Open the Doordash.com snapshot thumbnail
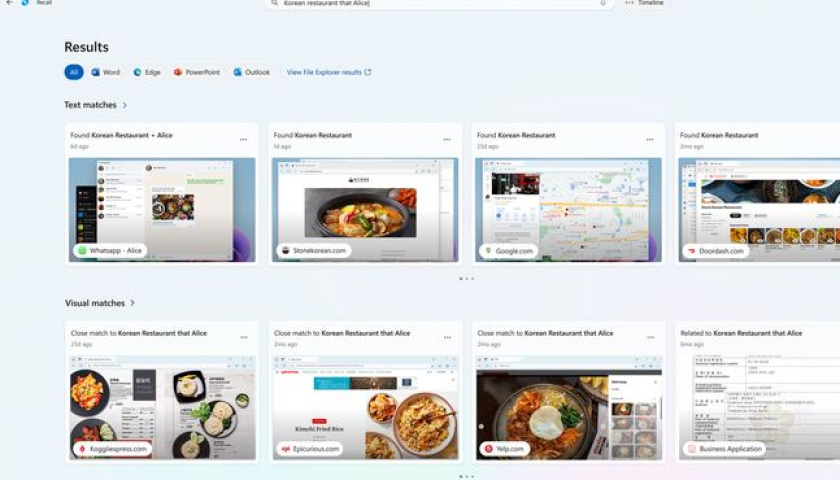This screenshot has height=480, width=840. [759, 209]
